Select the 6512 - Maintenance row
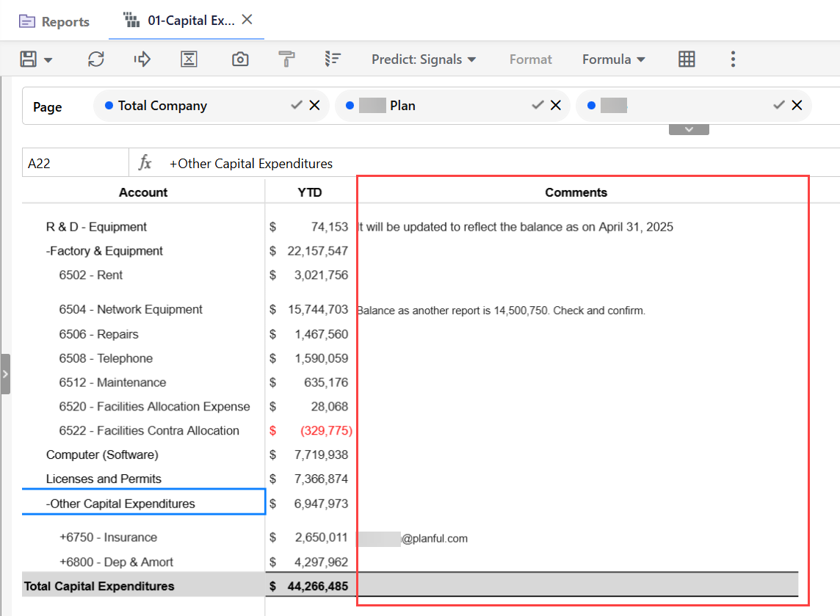 click(112, 383)
